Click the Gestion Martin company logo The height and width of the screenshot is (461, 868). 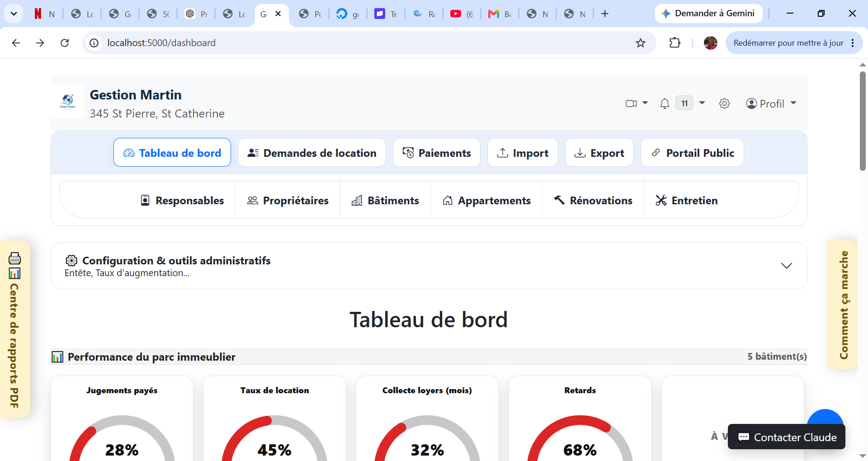[68, 101]
